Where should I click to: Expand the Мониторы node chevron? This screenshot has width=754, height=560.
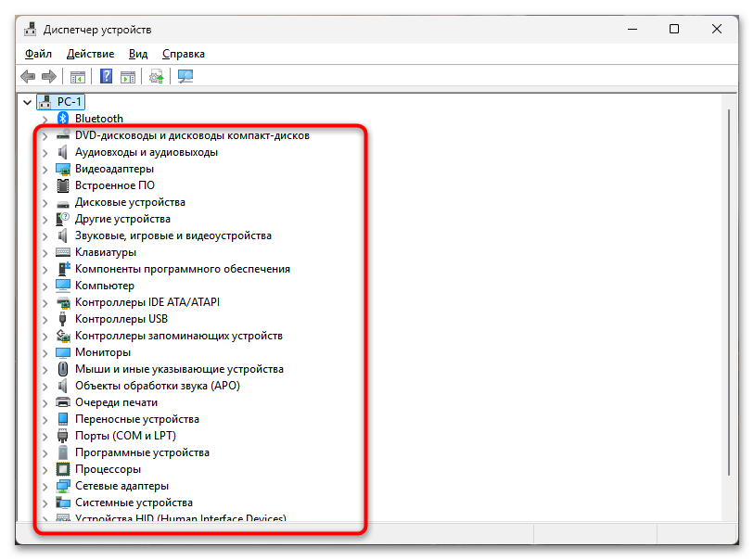pos(45,353)
